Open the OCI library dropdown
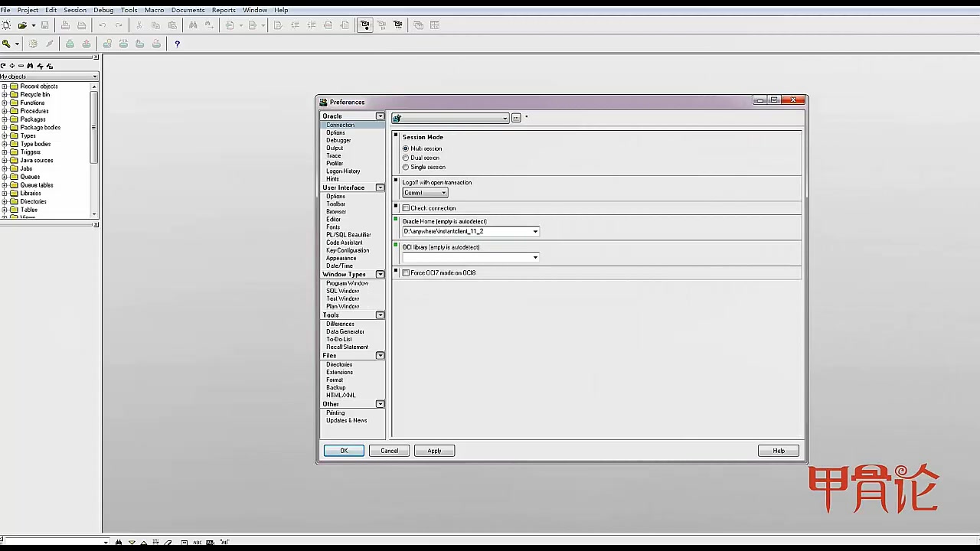 [x=535, y=257]
